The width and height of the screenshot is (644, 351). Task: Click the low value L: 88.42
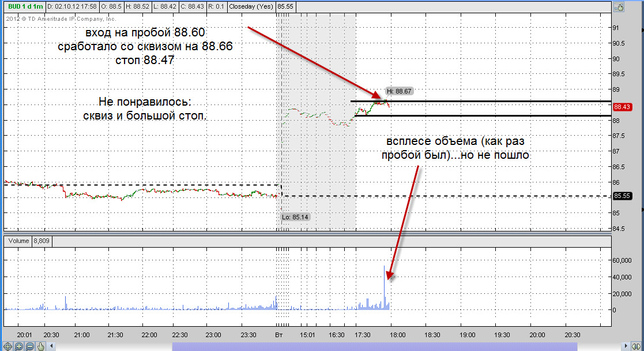(x=165, y=6)
